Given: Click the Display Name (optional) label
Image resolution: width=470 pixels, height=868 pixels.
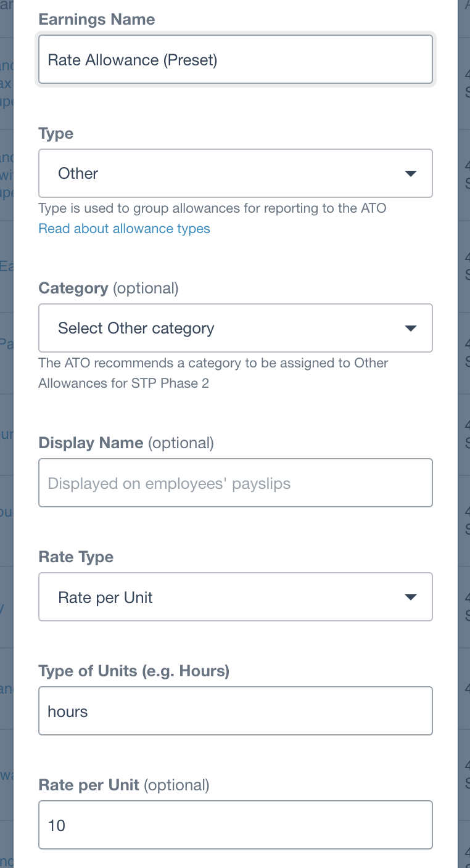Looking at the screenshot, I should pyautogui.click(x=126, y=443).
